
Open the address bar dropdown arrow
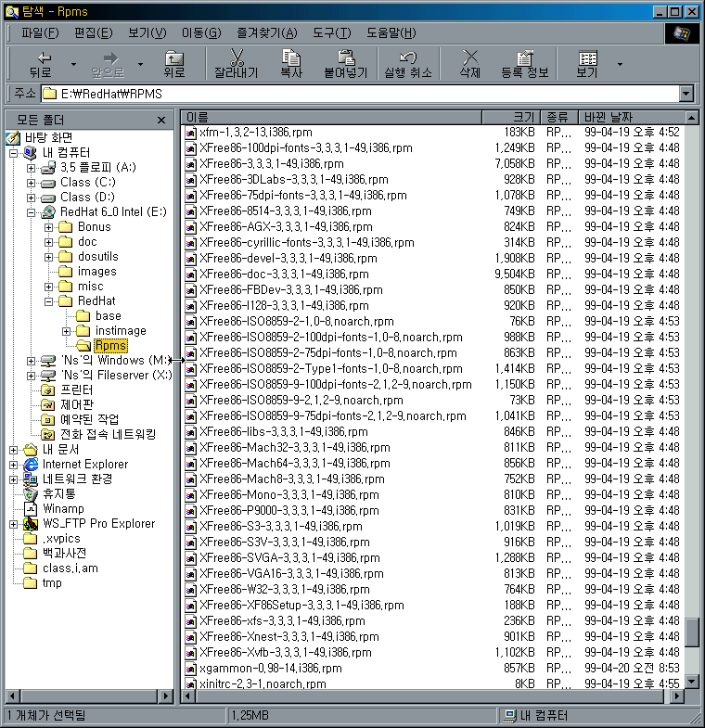pos(686,94)
